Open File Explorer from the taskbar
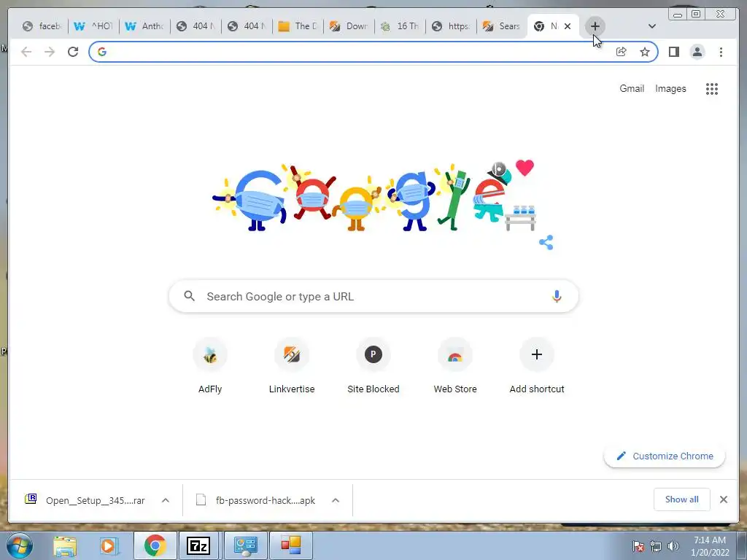Screen dimensions: 747x560 click(x=65, y=545)
